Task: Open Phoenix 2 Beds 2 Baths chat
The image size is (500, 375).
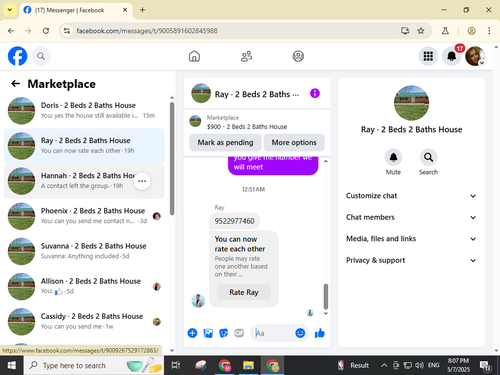Action: point(84,216)
